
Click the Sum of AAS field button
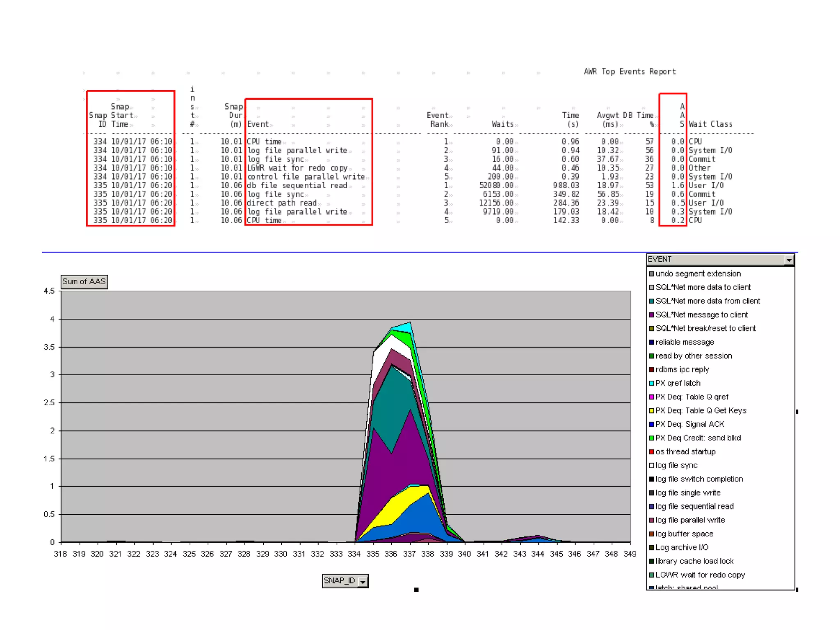[84, 281]
